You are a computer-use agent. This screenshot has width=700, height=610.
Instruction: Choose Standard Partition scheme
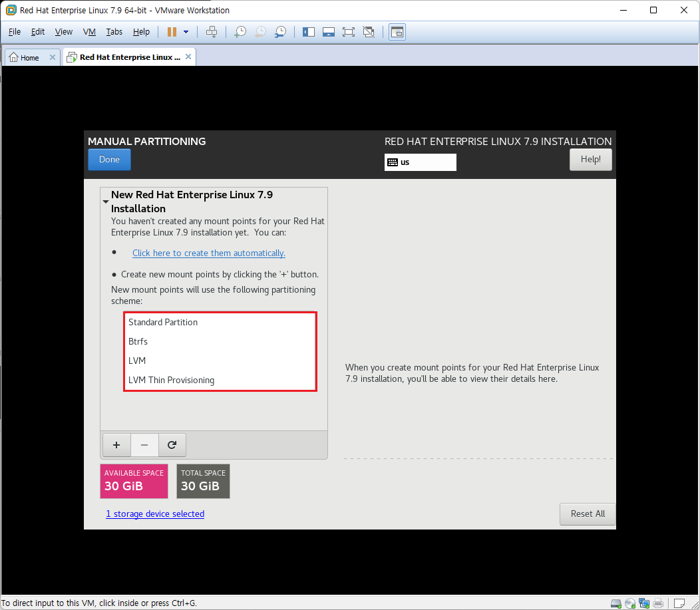tap(220, 322)
